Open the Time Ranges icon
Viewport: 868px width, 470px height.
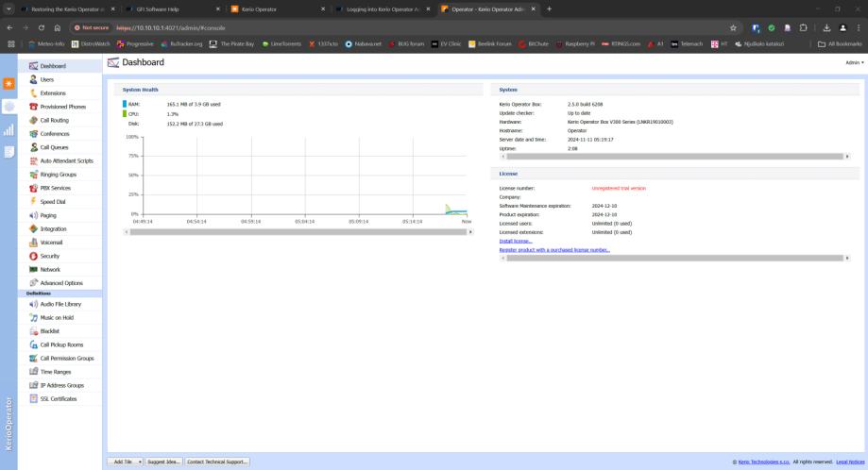coord(33,372)
